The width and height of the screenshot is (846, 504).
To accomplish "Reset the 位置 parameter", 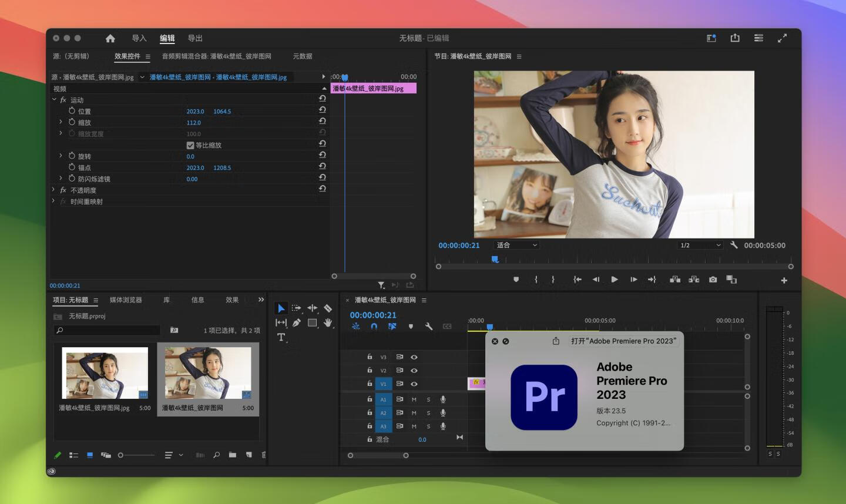I will (x=322, y=110).
